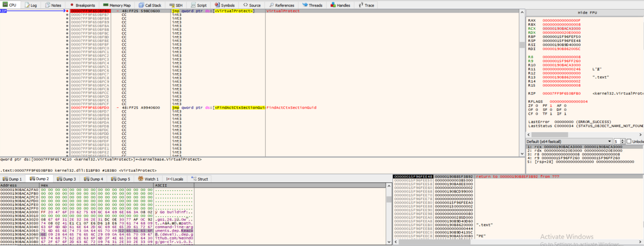Switch to the Symbols tab
Image resolution: width=644 pixels, height=246 pixels.
(225, 5)
